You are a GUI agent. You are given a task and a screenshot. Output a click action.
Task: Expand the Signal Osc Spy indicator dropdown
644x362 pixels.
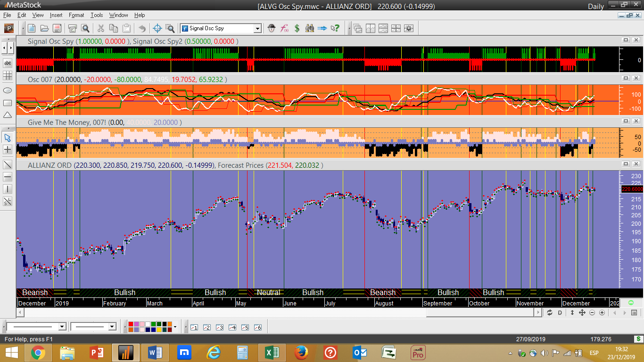[x=257, y=28]
